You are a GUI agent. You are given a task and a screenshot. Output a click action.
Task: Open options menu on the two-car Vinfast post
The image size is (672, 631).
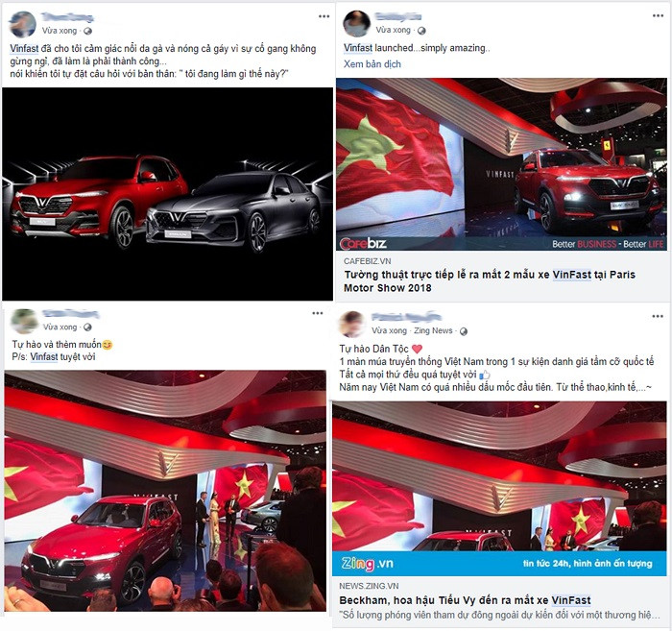point(324,16)
